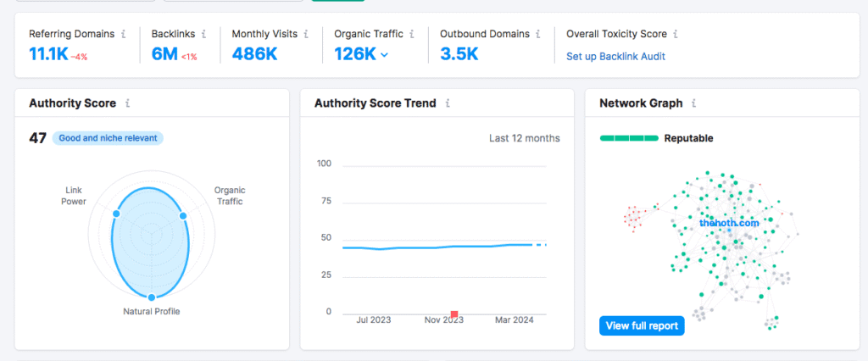This screenshot has height=361, width=868.
Task: Show info for Overall Toxicity Score
Action: 676,35
